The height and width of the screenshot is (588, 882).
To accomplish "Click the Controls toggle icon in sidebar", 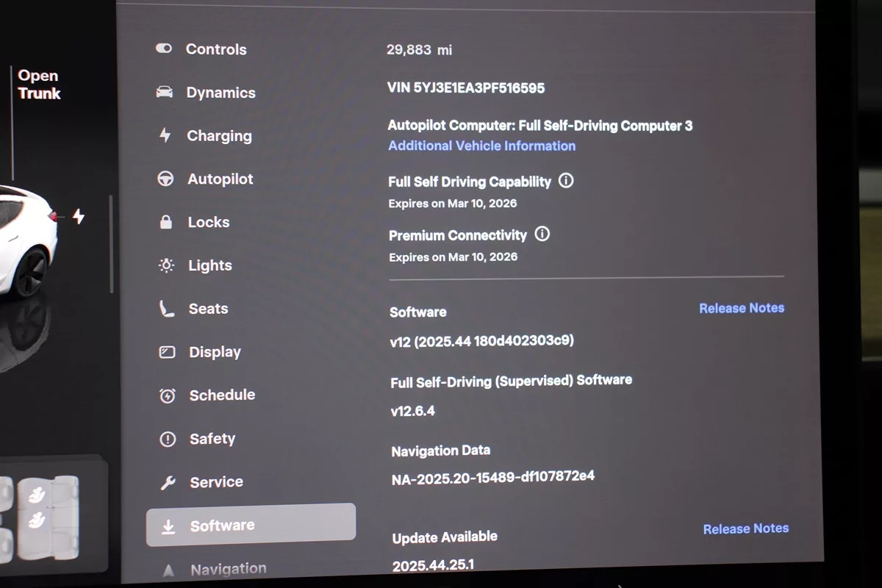I will point(163,49).
